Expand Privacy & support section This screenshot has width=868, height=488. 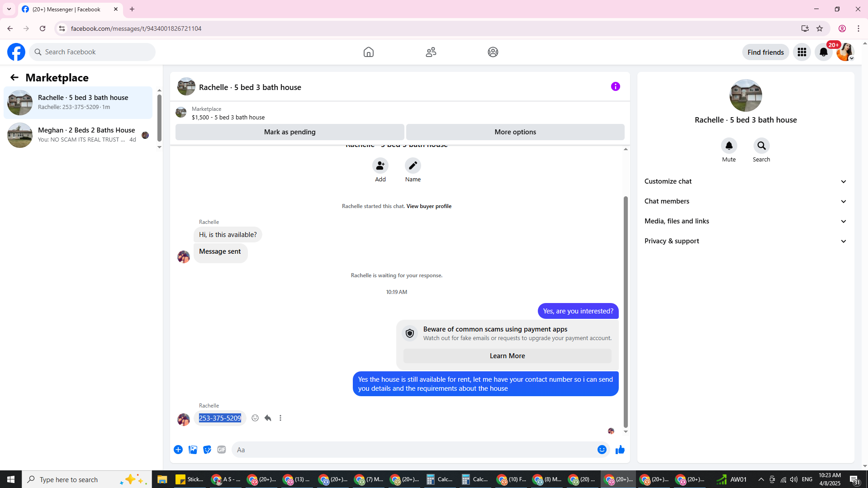tap(745, 241)
